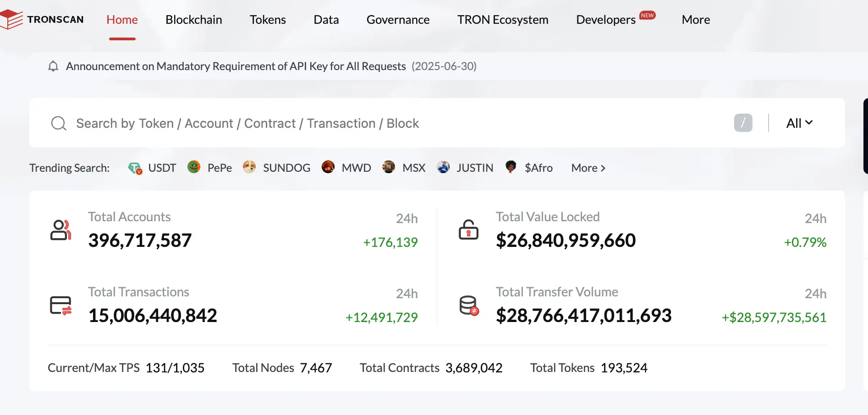Click the +$28,597,735,561 volume change
The height and width of the screenshot is (415, 868).
click(x=774, y=317)
